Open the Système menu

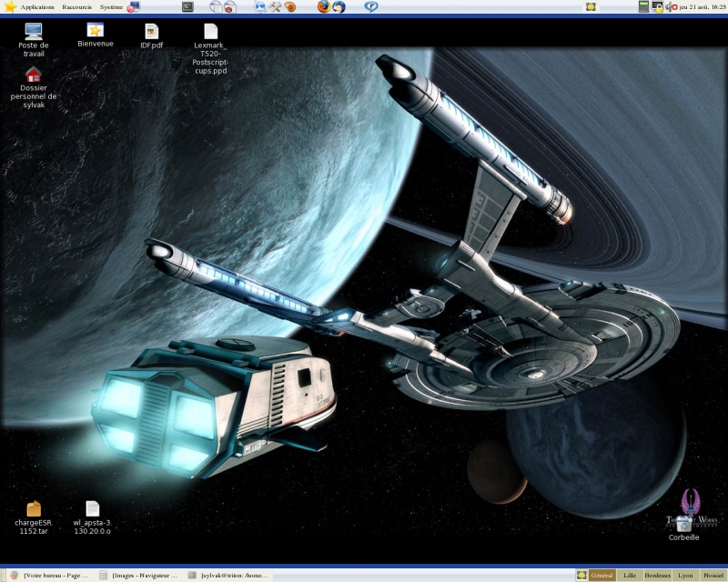(x=111, y=6)
